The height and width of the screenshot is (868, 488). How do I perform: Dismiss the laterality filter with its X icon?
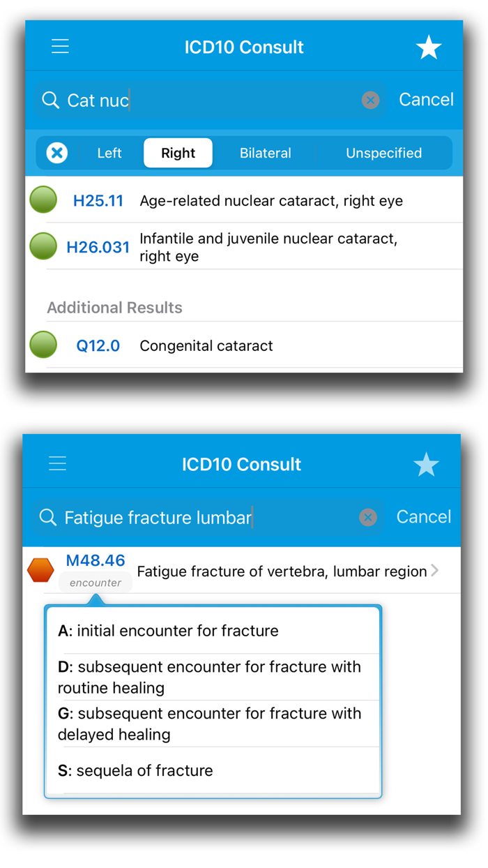(56, 153)
